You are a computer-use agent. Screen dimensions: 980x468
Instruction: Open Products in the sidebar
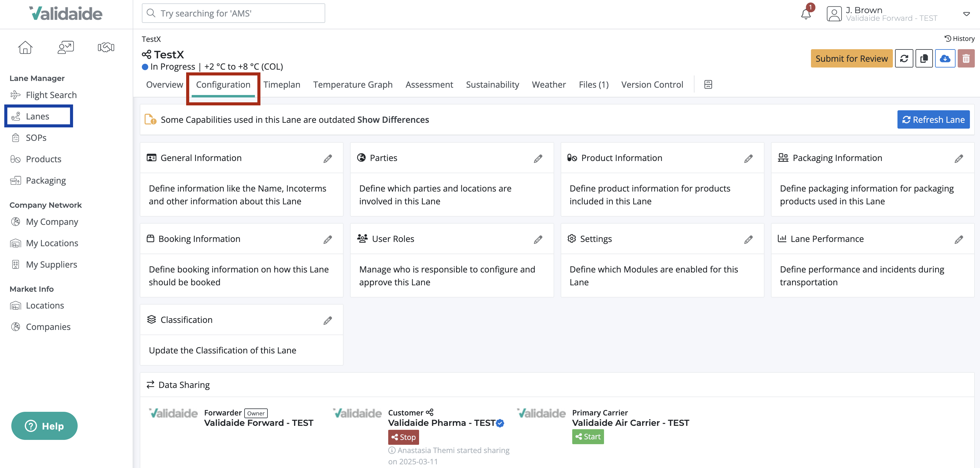(x=43, y=159)
